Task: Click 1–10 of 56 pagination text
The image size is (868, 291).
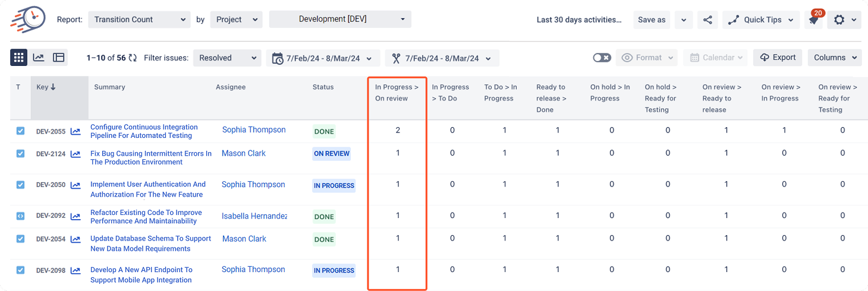Action: [x=106, y=58]
